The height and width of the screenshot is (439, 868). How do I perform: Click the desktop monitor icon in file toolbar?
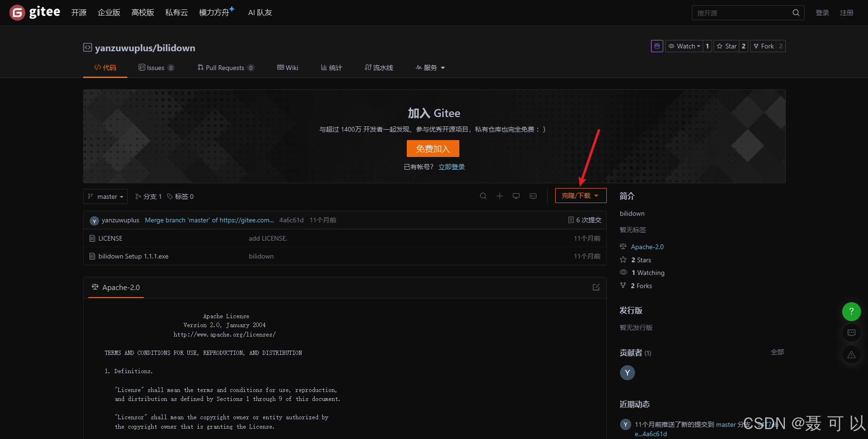click(516, 196)
